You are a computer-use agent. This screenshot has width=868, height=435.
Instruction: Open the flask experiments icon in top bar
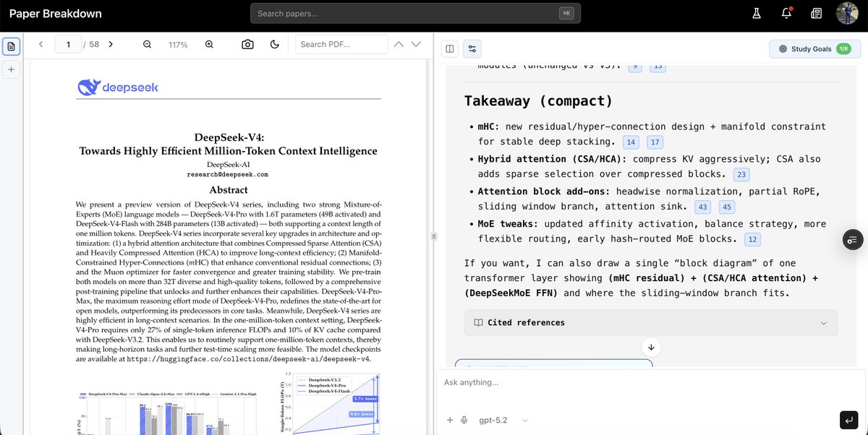[757, 13]
